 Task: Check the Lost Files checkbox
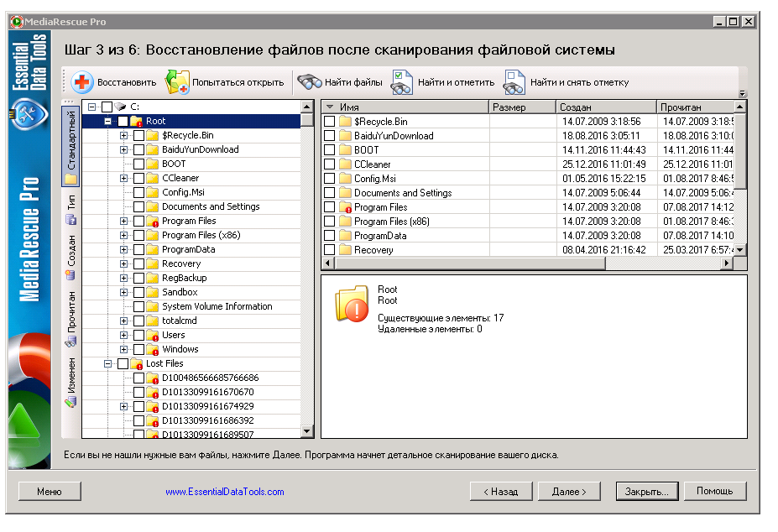click(123, 364)
